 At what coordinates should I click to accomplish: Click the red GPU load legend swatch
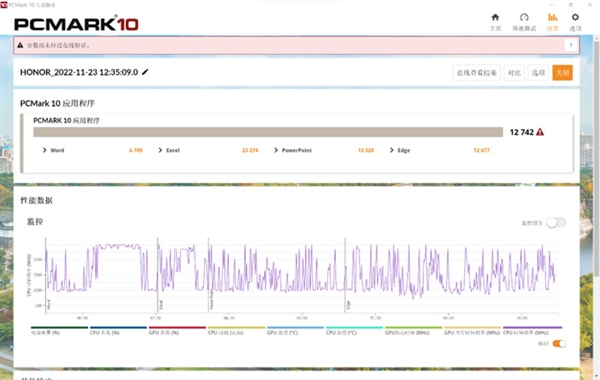[177, 328]
